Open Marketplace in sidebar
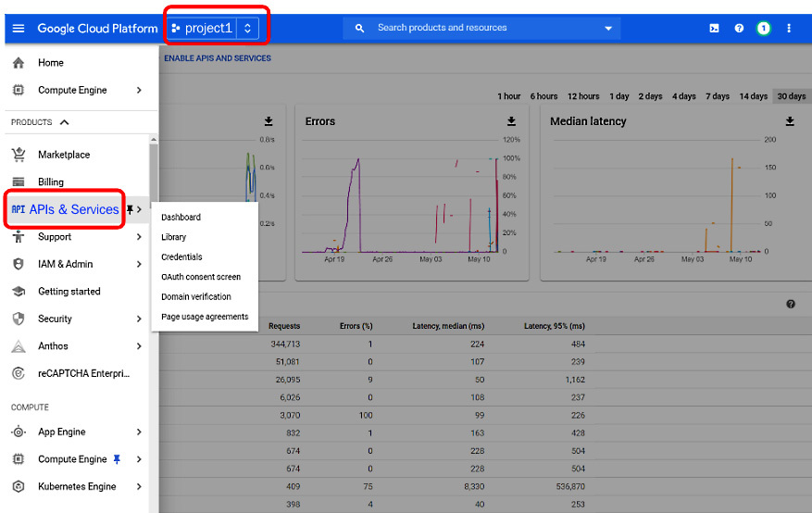This screenshot has width=812, height=513. tap(64, 155)
